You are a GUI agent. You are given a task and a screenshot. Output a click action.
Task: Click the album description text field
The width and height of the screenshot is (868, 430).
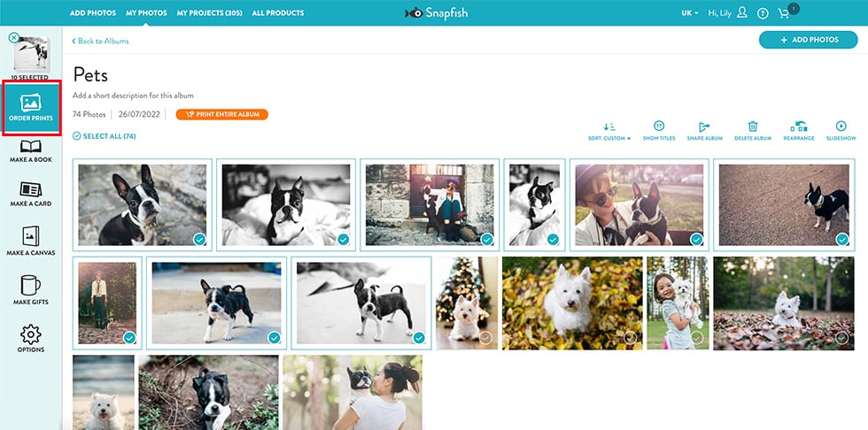133,96
